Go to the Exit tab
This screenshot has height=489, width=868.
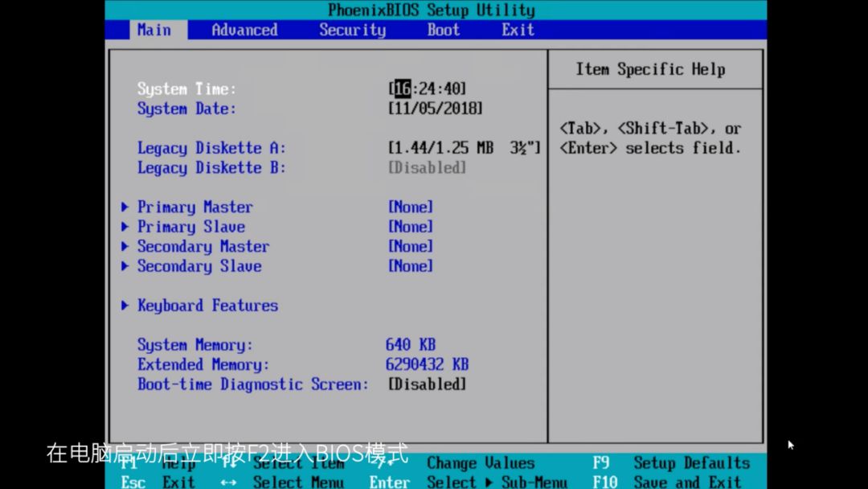[518, 30]
